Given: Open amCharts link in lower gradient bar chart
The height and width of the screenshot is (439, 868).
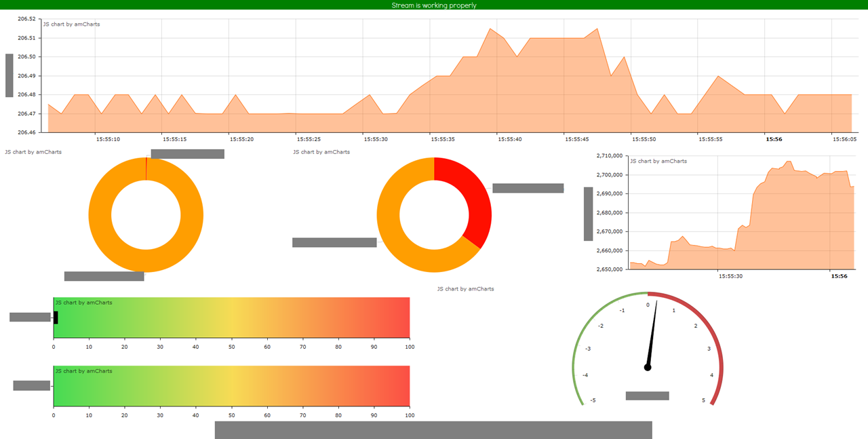Looking at the screenshot, I should [83, 371].
